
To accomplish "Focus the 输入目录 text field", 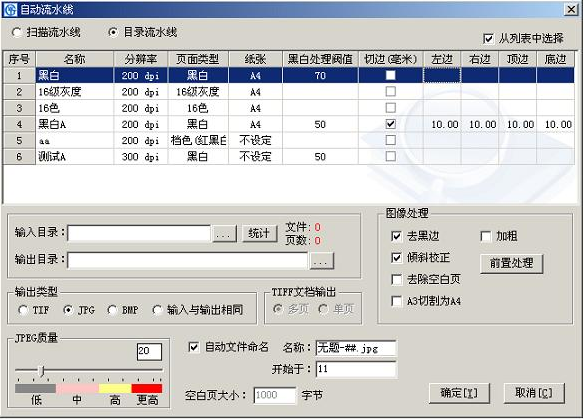I will coord(139,234).
